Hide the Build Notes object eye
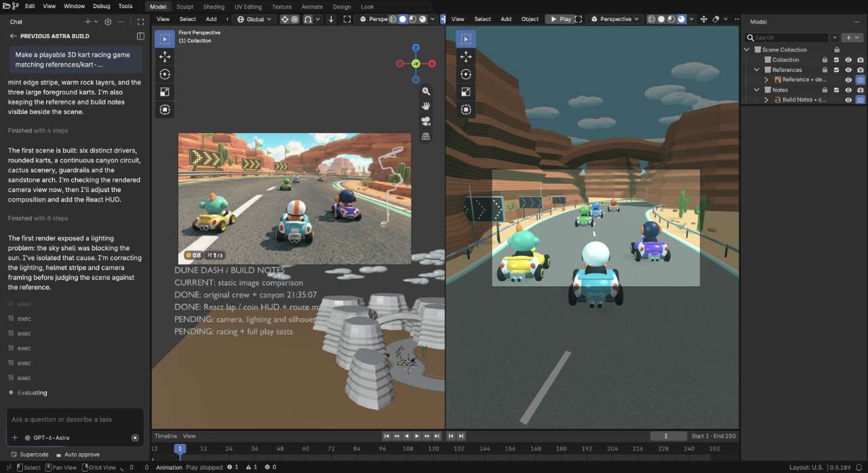 pyautogui.click(x=848, y=100)
